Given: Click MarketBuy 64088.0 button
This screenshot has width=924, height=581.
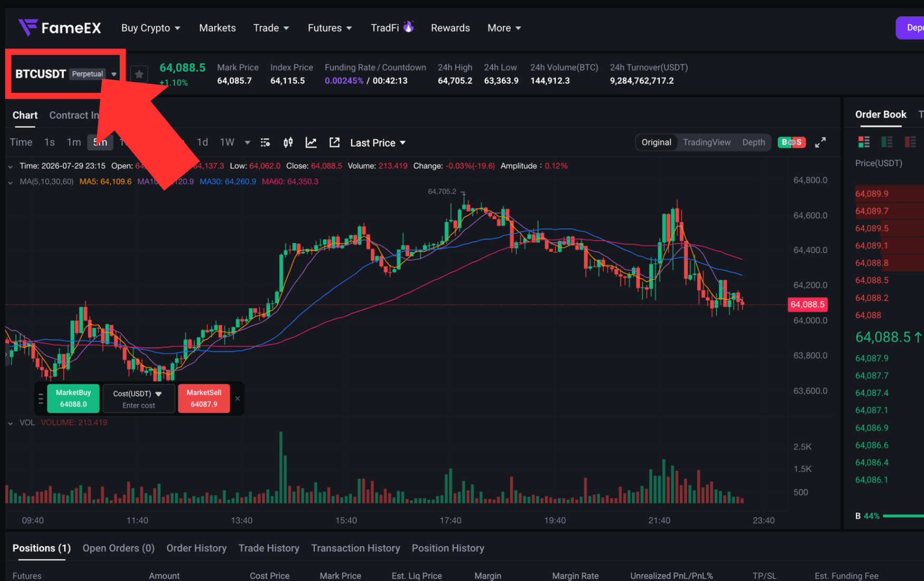Looking at the screenshot, I should (73, 399).
